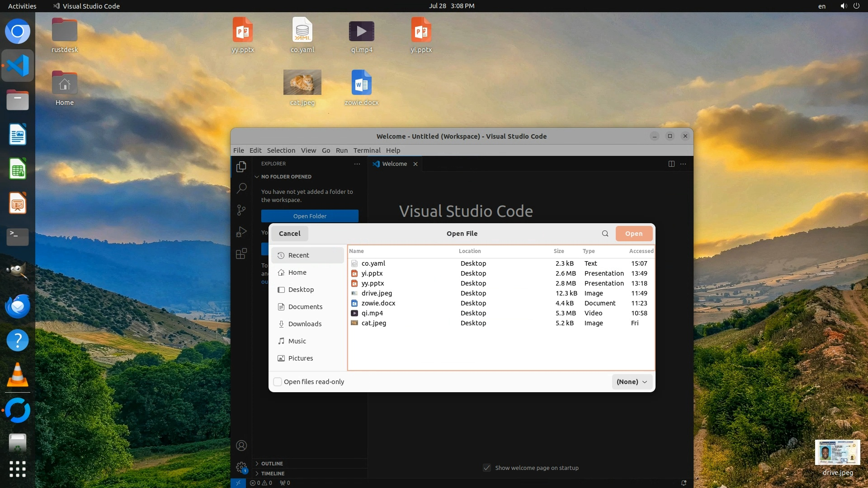This screenshot has height=488, width=868.
Task: Select Downloads in the dialog sidebar
Action: [x=305, y=324]
